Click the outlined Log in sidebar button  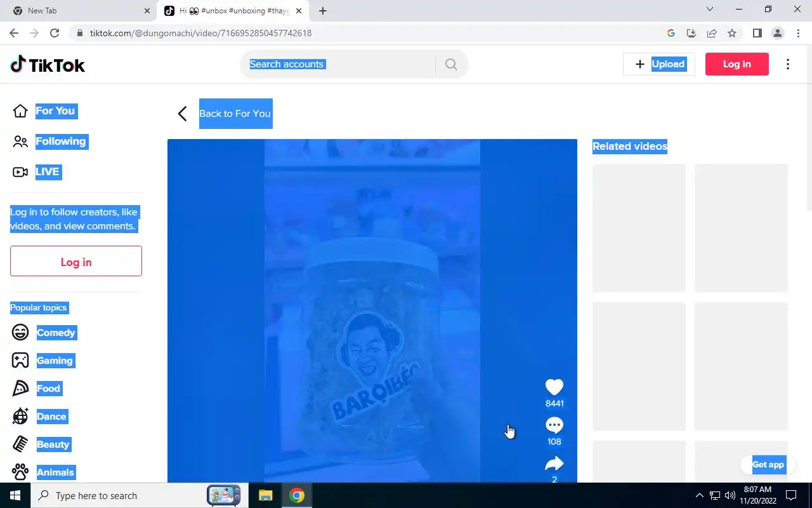(76, 261)
